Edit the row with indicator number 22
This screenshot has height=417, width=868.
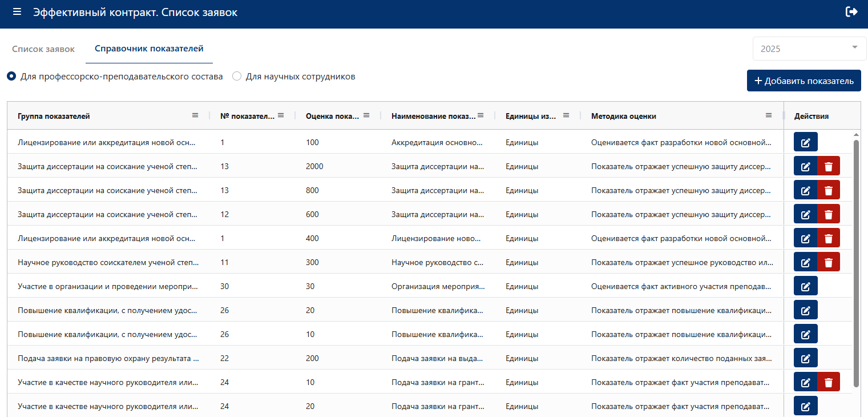(805, 359)
